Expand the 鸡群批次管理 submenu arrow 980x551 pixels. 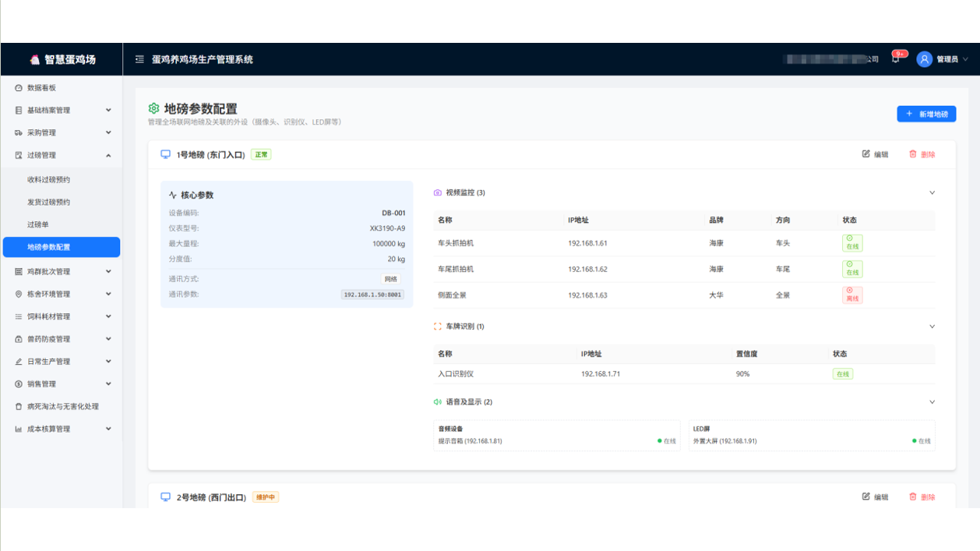(108, 272)
